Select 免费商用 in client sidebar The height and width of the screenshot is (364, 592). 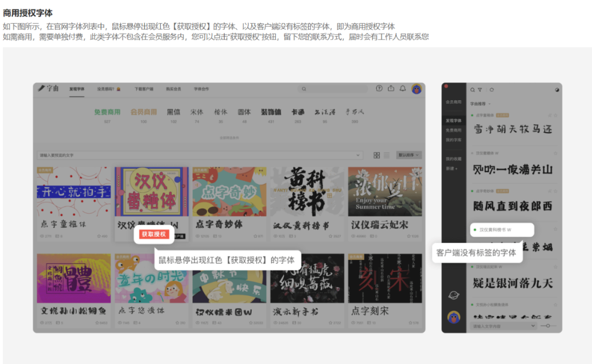[x=453, y=130]
